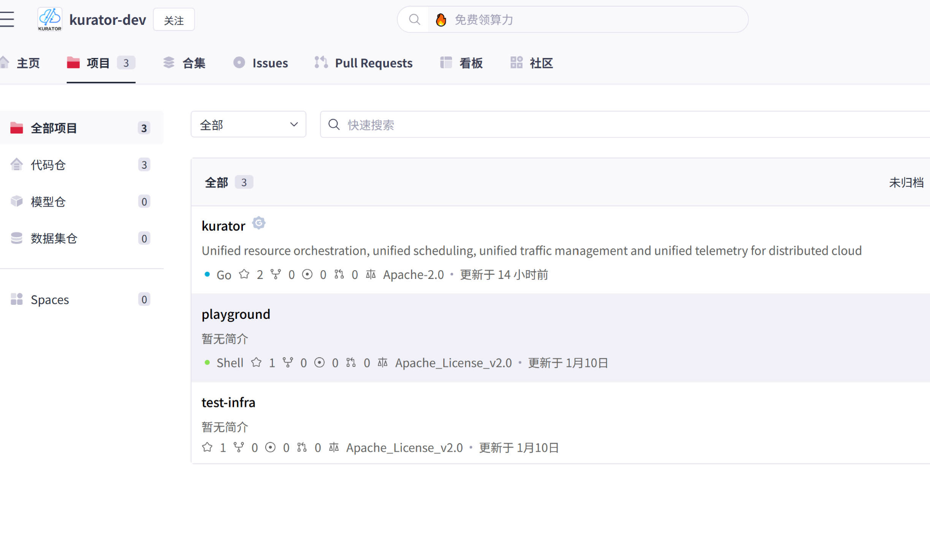Go to the Issues tab

click(260, 63)
